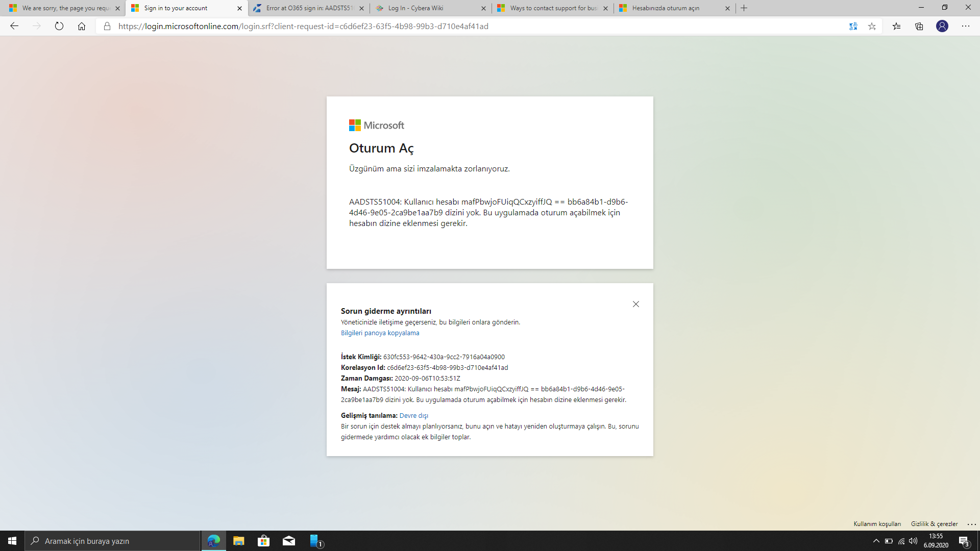The height and width of the screenshot is (551, 980).
Task: Open the Action Center notifications
Action: point(964,541)
